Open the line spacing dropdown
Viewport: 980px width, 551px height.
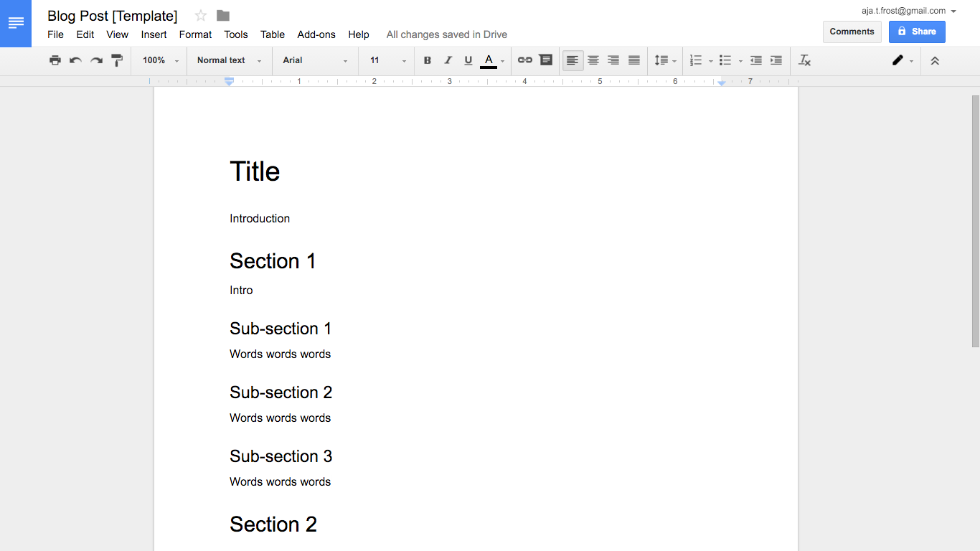(x=664, y=60)
